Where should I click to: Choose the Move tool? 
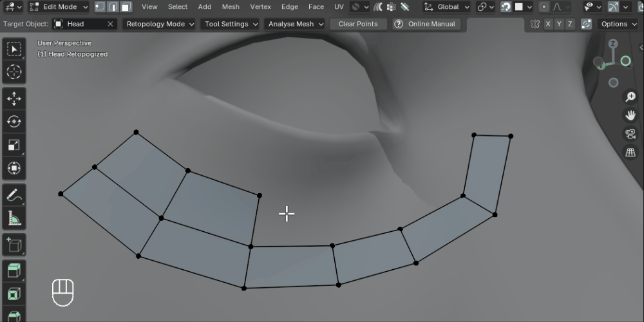coord(14,99)
